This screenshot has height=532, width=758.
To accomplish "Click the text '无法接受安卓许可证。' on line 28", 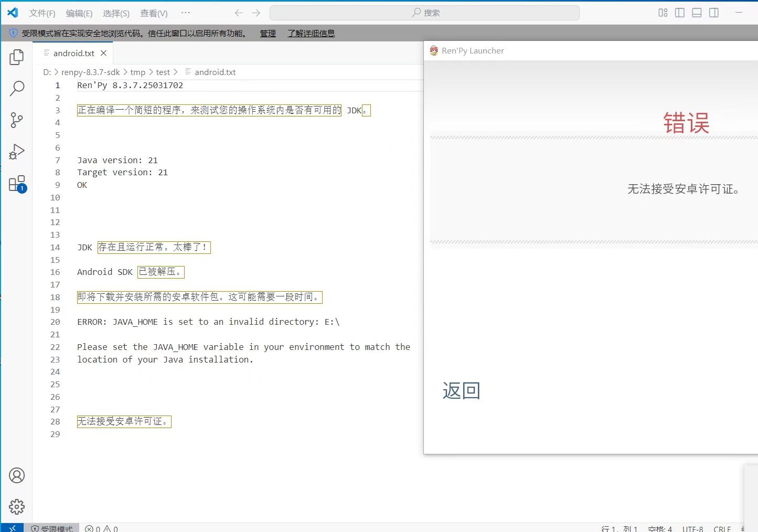I will 124,421.
